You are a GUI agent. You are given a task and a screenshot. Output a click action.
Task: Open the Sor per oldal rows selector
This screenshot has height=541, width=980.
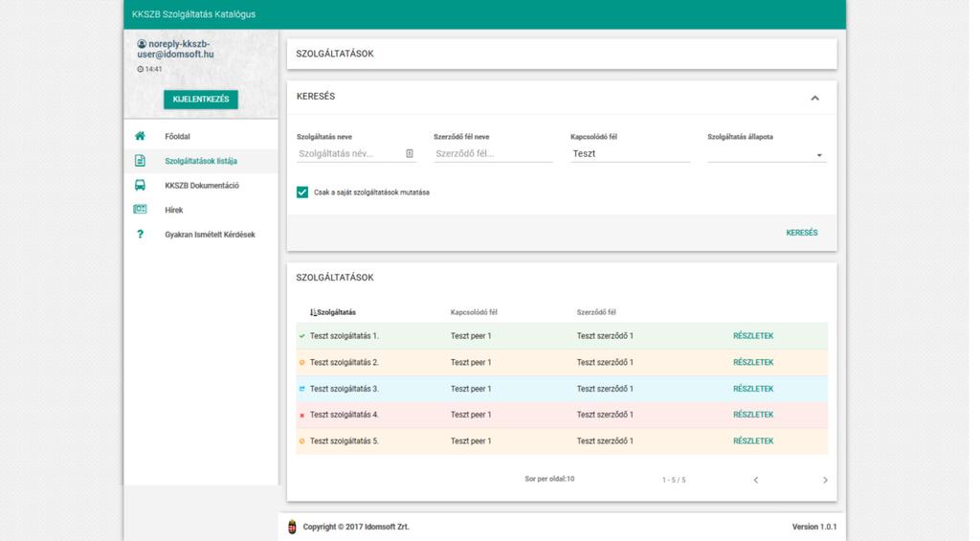click(549, 479)
